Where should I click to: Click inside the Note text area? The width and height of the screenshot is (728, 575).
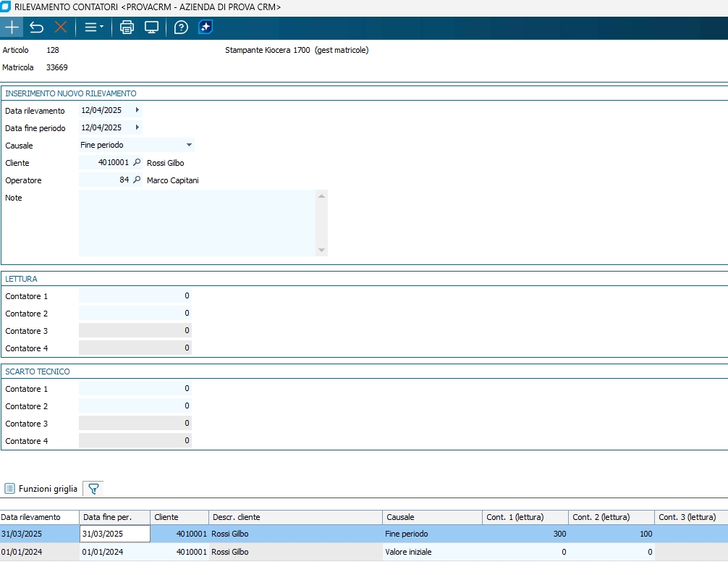[x=197, y=222]
